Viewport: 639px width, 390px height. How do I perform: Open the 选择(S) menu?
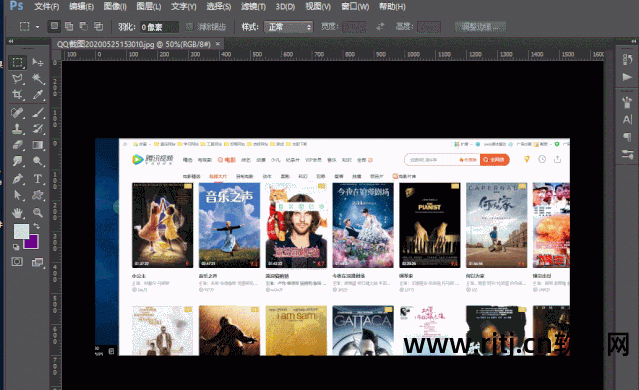[x=218, y=7]
